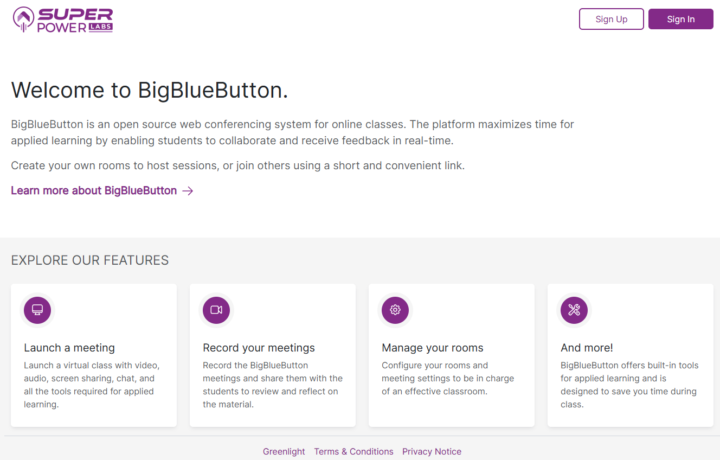Open the Privacy Notice footer link
This screenshot has width=720, height=460.
[x=432, y=451]
